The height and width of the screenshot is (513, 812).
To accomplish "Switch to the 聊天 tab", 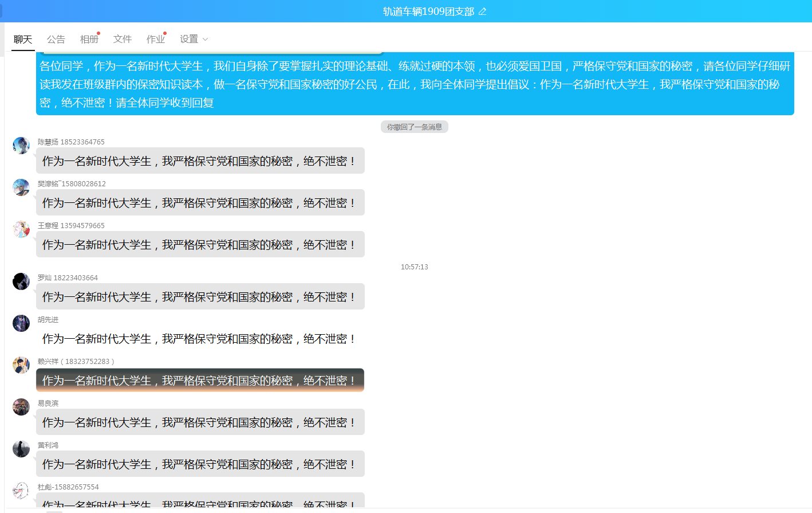I will pos(23,39).
